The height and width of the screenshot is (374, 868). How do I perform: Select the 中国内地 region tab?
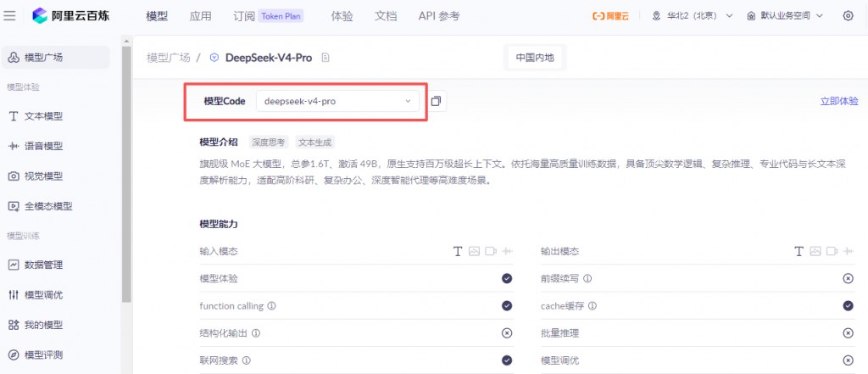point(534,58)
